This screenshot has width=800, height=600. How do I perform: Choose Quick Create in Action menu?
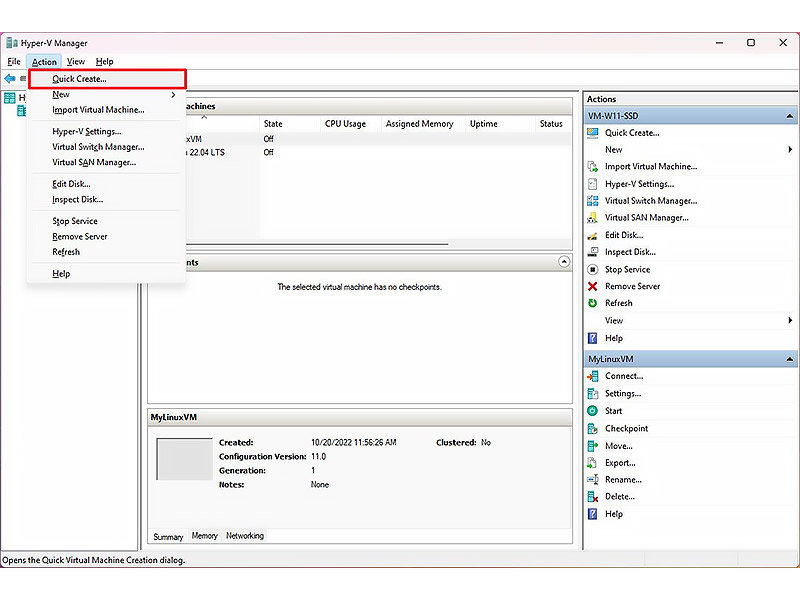[107, 79]
